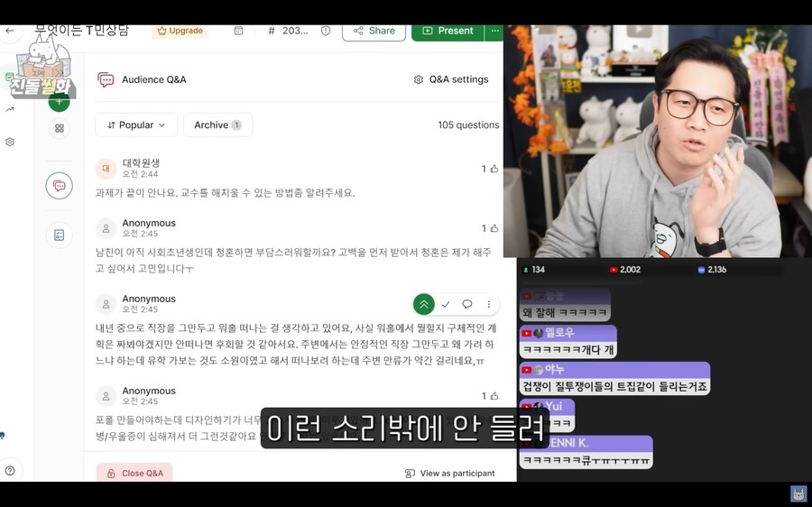Click the shield privacy icon in header
The height and width of the screenshot is (507, 812).
(x=326, y=31)
